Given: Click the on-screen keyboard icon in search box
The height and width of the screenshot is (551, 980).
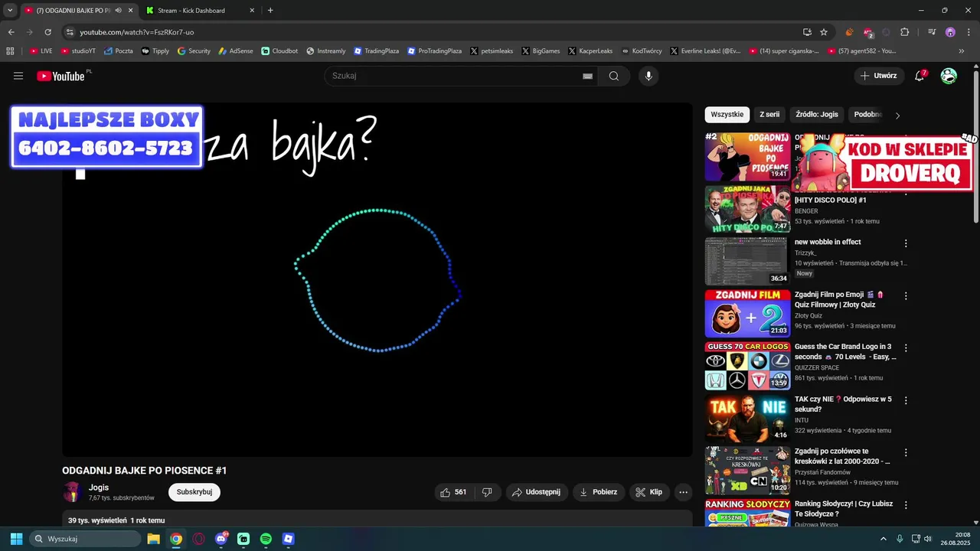Looking at the screenshot, I should tap(587, 76).
